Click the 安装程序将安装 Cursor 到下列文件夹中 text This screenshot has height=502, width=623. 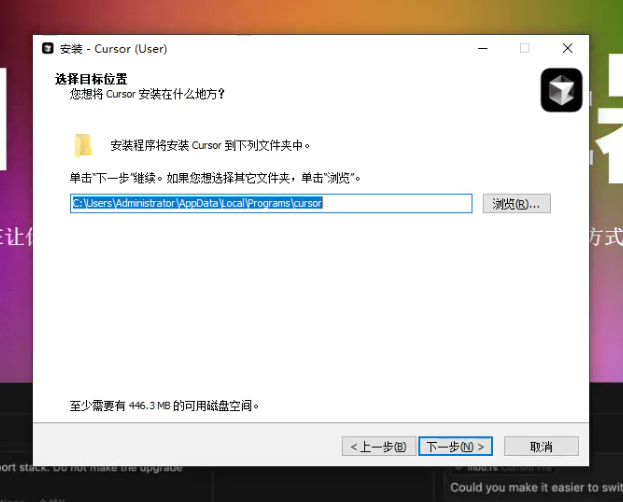pos(210,145)
